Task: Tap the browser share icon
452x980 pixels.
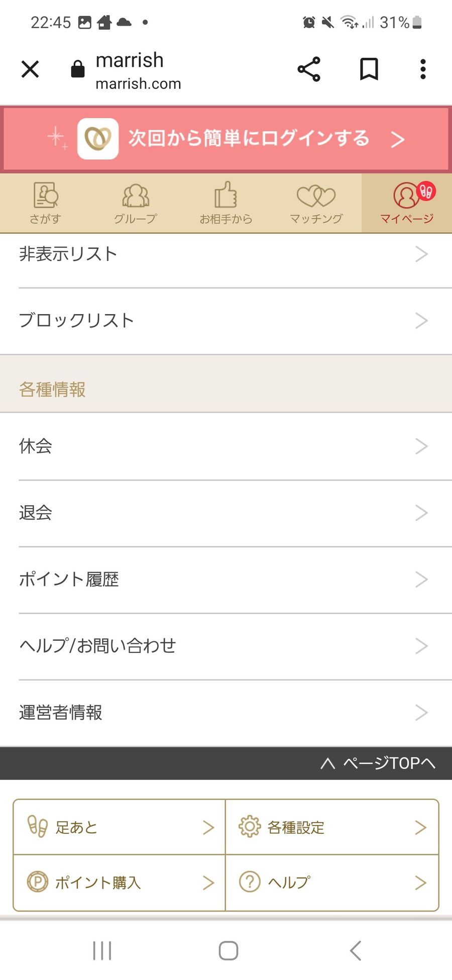Action: (x=309, y=69)
